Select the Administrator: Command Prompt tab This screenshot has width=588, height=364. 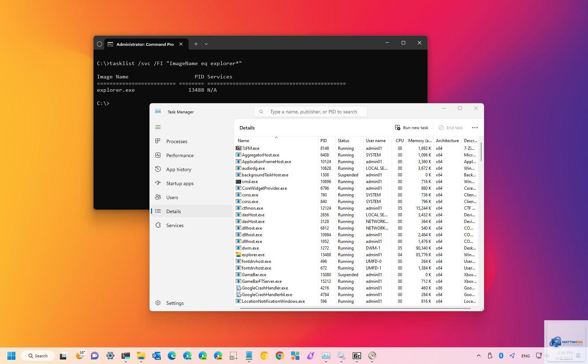146,44
